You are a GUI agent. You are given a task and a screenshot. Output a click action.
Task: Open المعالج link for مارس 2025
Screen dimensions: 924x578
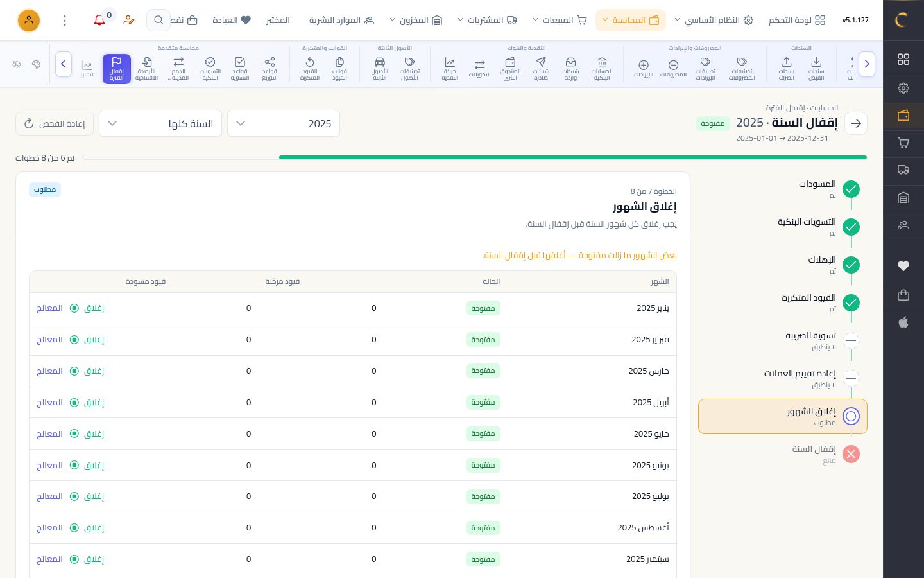49,371
